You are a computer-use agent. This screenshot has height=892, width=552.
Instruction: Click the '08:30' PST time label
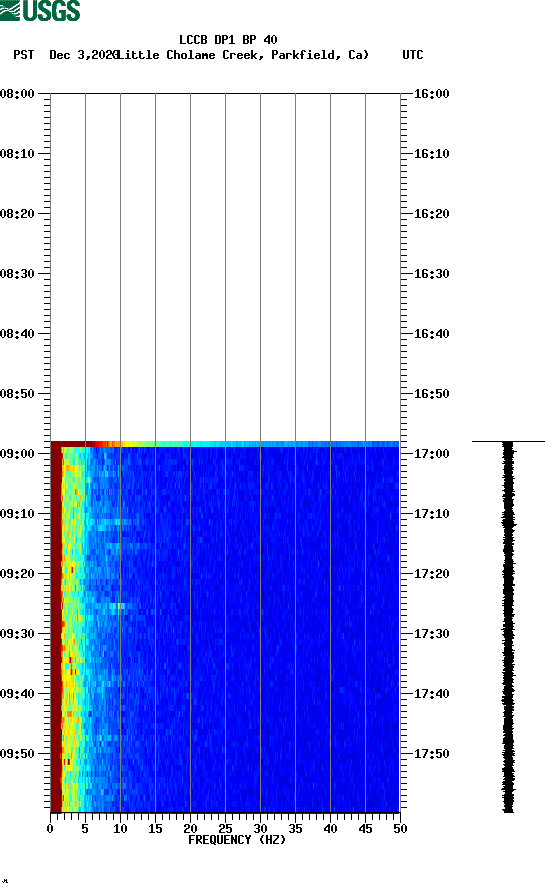tap(18, 274)
